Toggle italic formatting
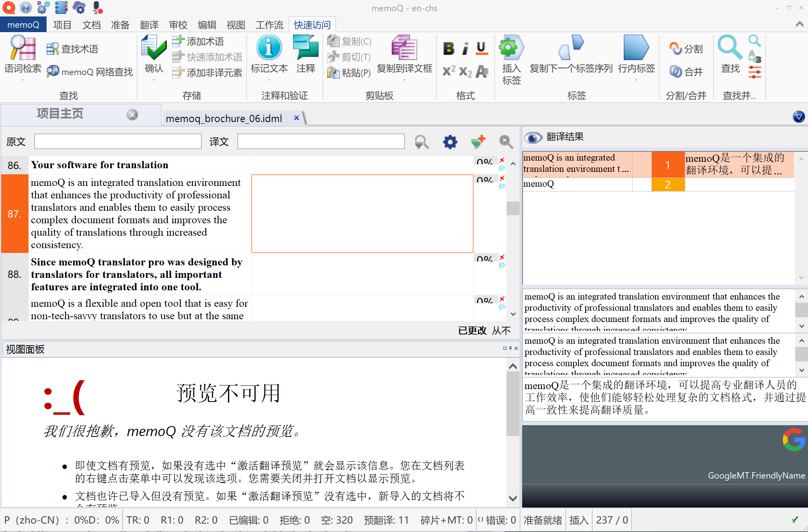Viewport: 808px width, 532px height. pos(465,48)
